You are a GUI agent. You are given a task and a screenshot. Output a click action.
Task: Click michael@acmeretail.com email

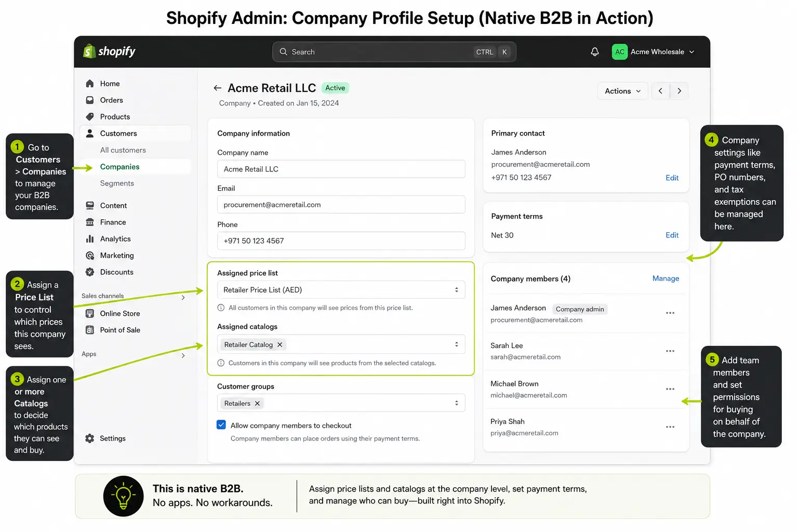(529, 395)
